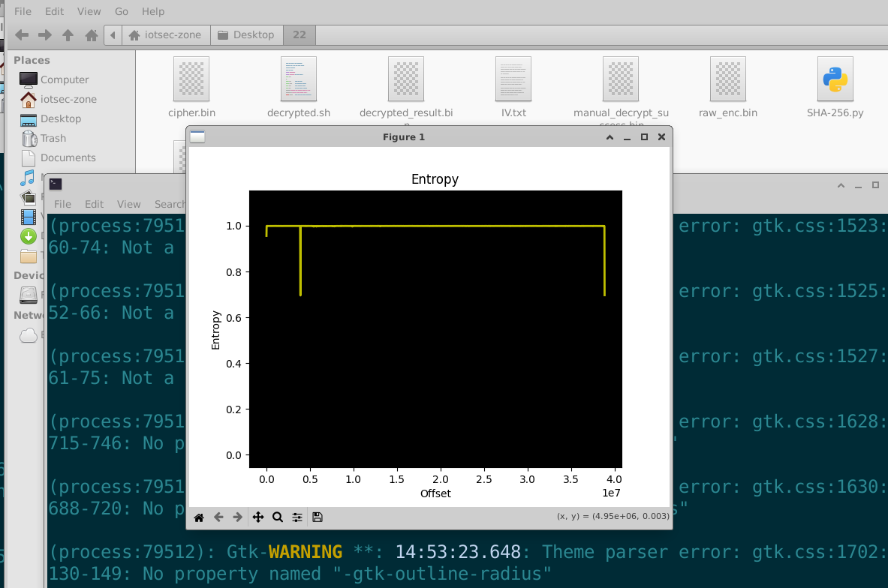Open the file manager Edit menu

(x=54, y=11)
